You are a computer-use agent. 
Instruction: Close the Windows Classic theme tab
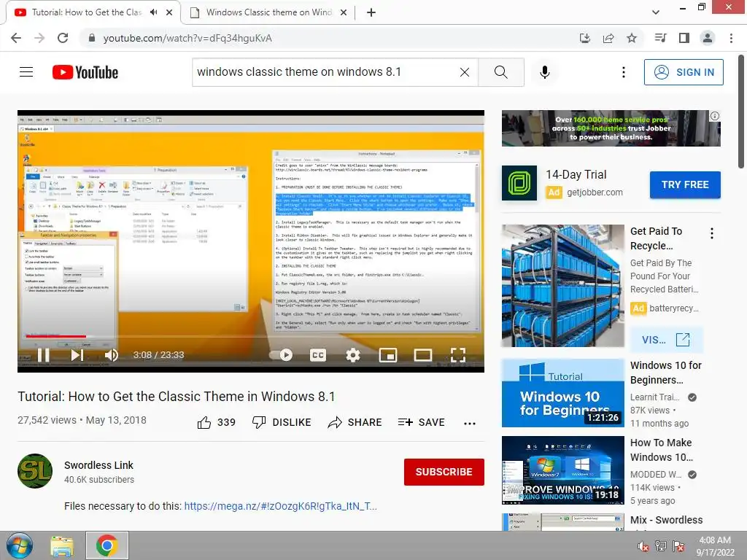coord(344,13)
